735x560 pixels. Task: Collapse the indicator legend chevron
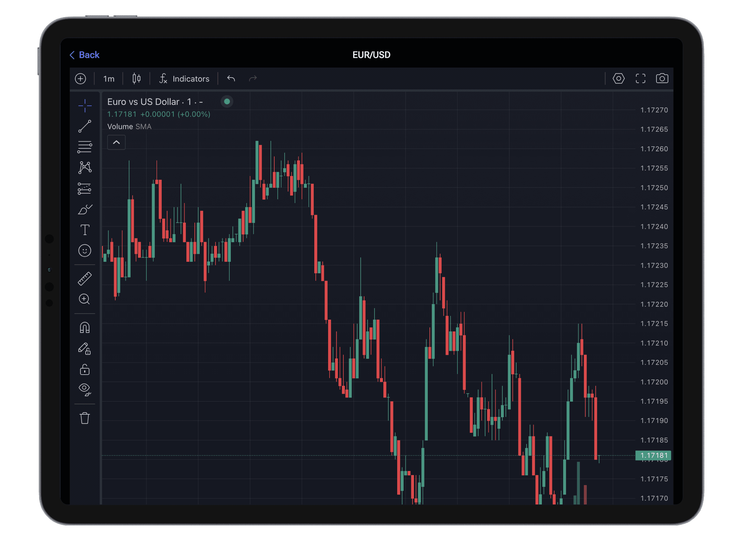(x=116, y=143)
